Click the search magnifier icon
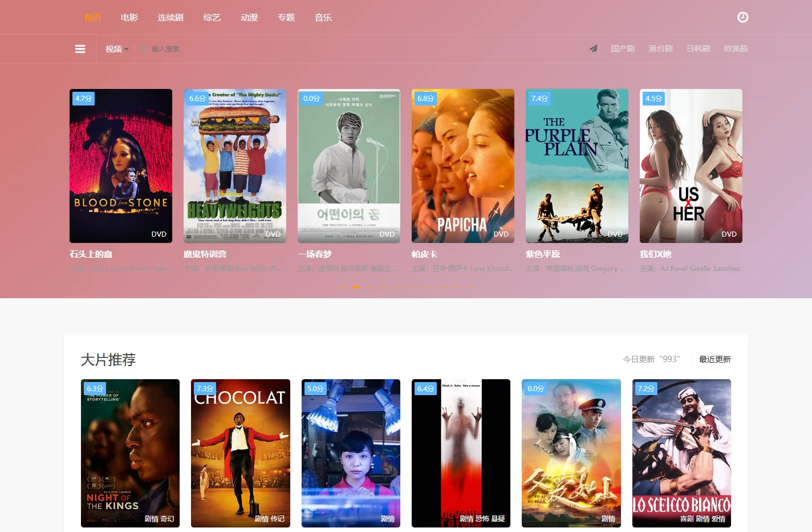 [144, 49]
